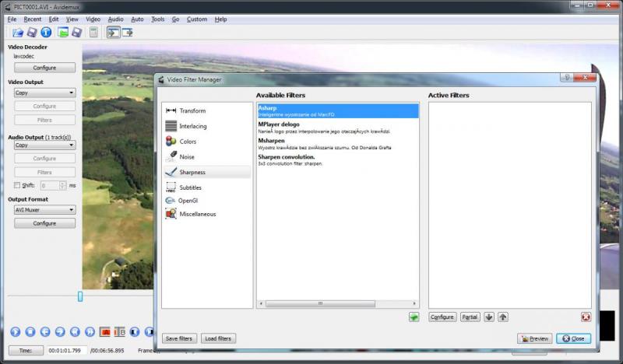623x364 pixels.
Task: Select the Colors filter category
Action: [188, 142]
